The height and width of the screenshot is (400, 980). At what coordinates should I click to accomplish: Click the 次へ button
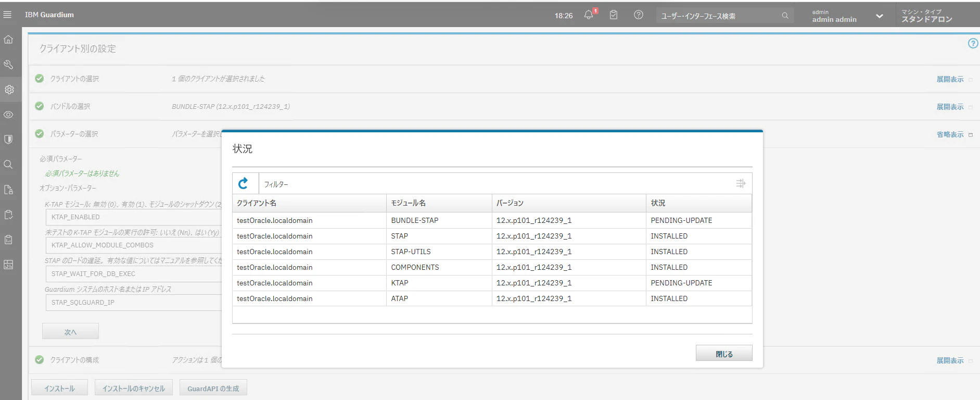click(70, 332)
